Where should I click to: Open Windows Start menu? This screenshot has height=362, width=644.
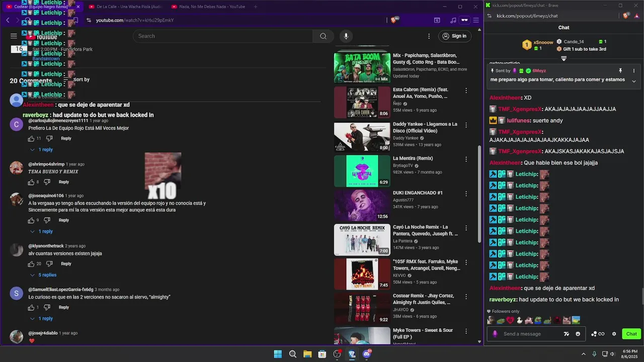pos(278,354)
